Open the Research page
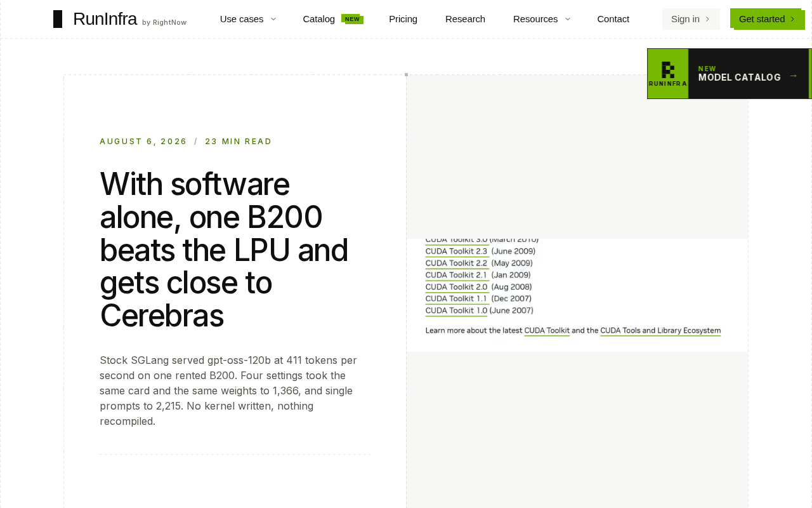The image size is (812, 508). [465, 19]
